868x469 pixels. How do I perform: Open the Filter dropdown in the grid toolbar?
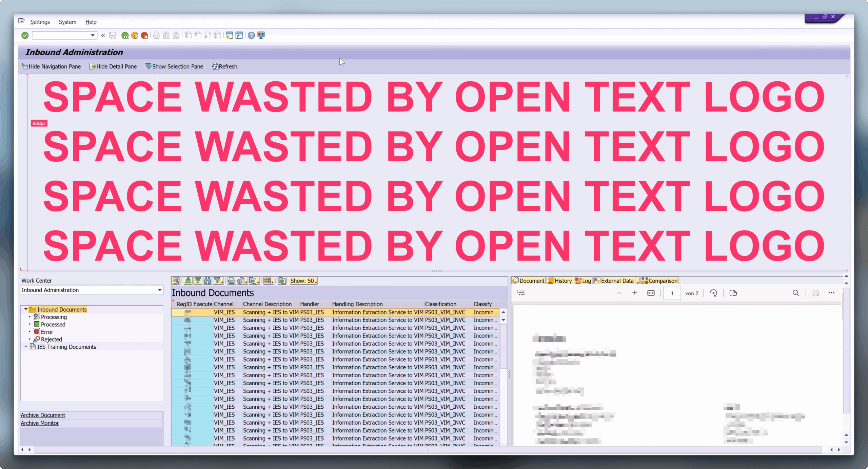pyautogui.click(x=219, y=281)
